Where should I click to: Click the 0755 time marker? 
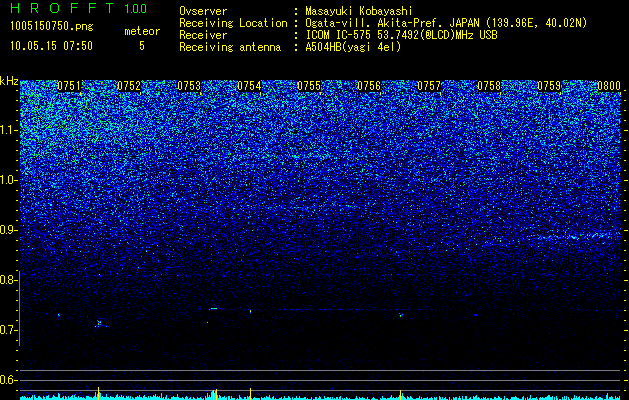point(309,86)
